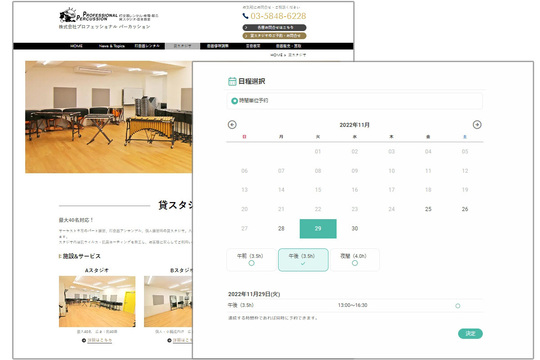
Task: Go to previous month arrow icon
Action: coord(232,125)
